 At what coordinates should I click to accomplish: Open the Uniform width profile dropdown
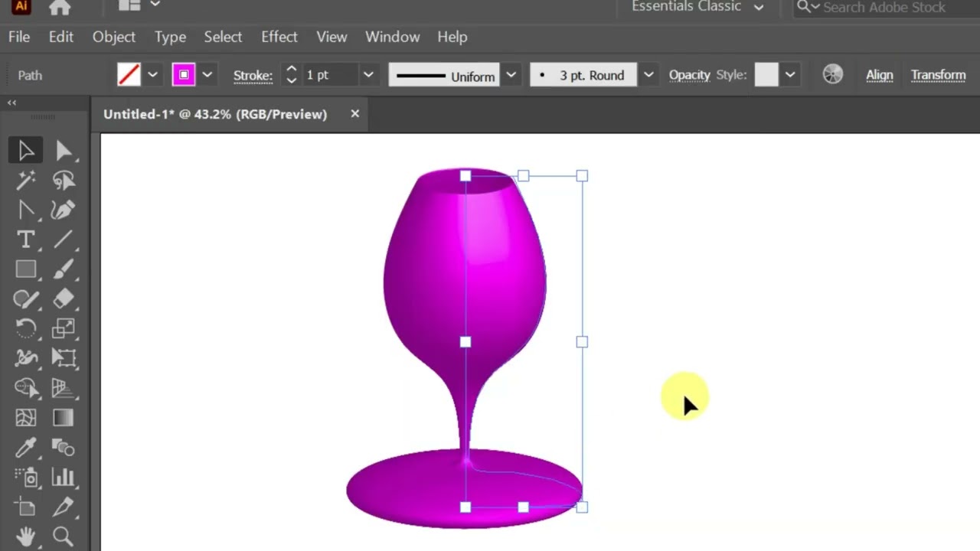coord(511,75)
